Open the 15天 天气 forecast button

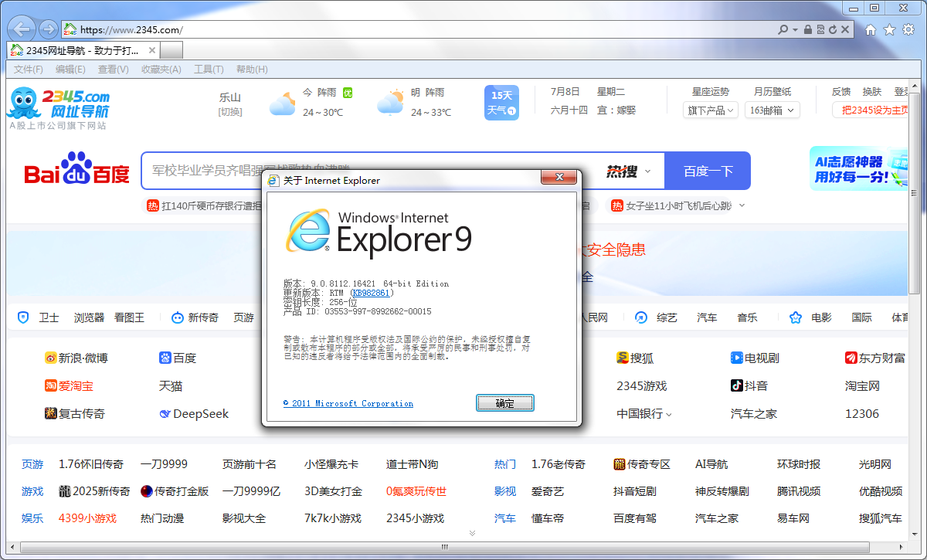(501, 103)
